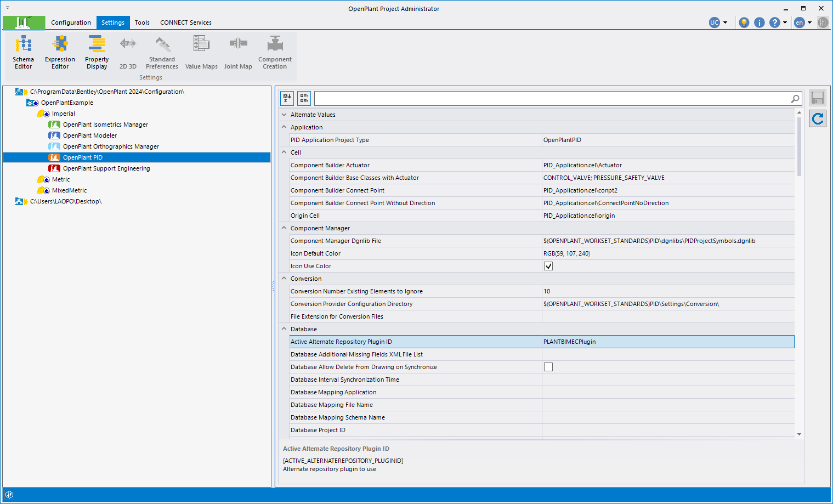Open the information icon
Image resolution: width=833 pixels, height=504 pixels.
pyautogui.click(x=759, y=22)
